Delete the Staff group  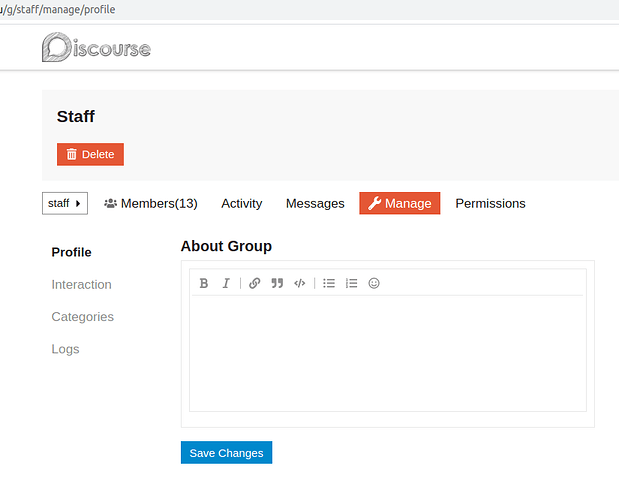[x=90, y=154]
